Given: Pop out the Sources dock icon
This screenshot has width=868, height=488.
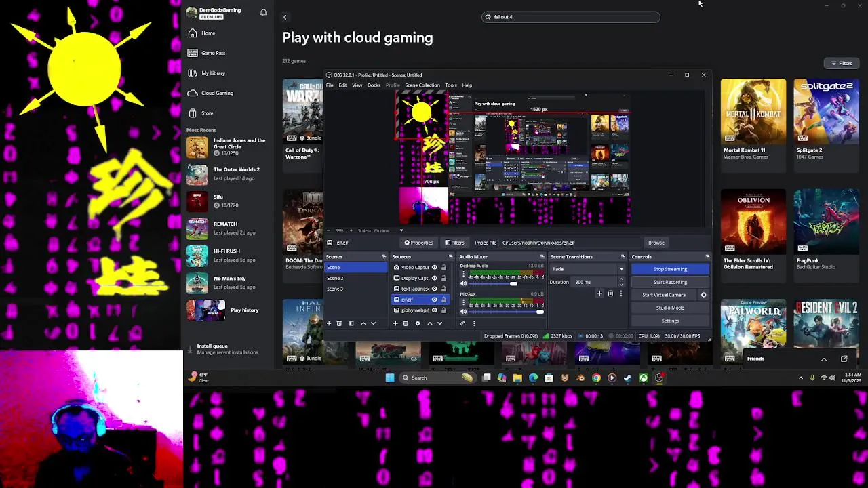Looking at the screenshot, I should pos(450,257).
